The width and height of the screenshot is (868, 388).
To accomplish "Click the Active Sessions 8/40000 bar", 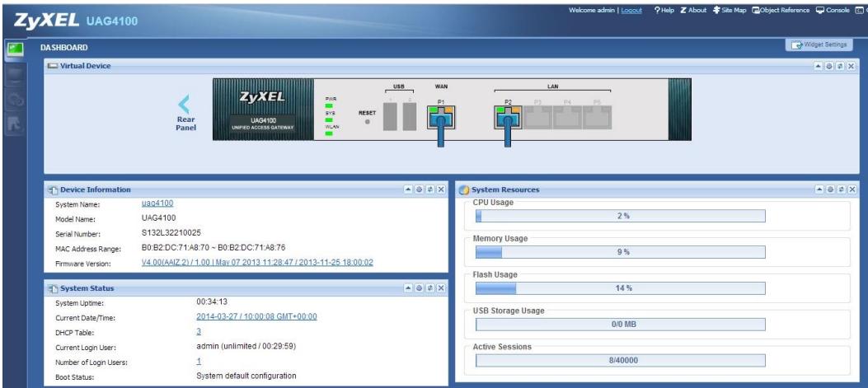I will point(621,360).
